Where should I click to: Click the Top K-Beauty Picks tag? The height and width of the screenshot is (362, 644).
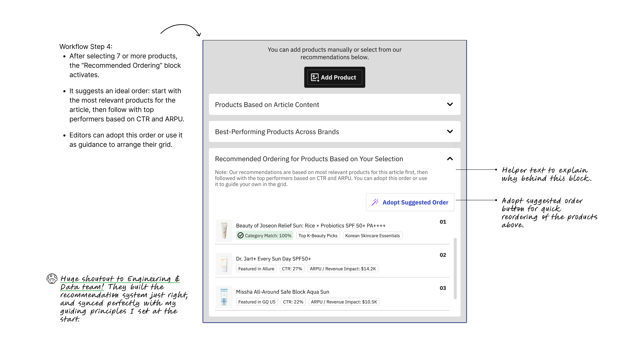tap(318, 236)
